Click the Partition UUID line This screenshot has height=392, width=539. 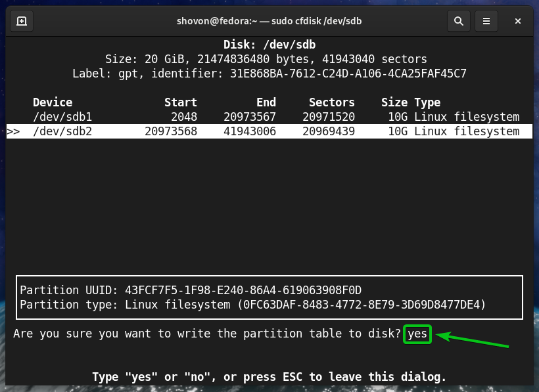click(191, 290)
